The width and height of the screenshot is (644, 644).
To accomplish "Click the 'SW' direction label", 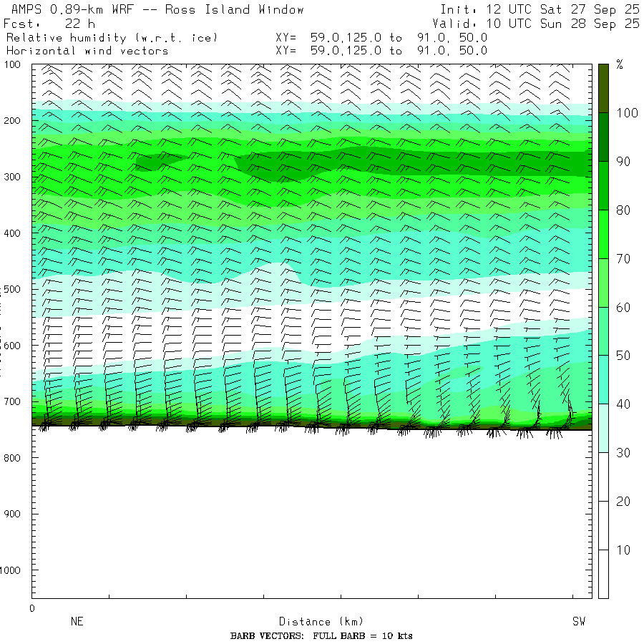I will pyautogui.click(x=579, y=621).
